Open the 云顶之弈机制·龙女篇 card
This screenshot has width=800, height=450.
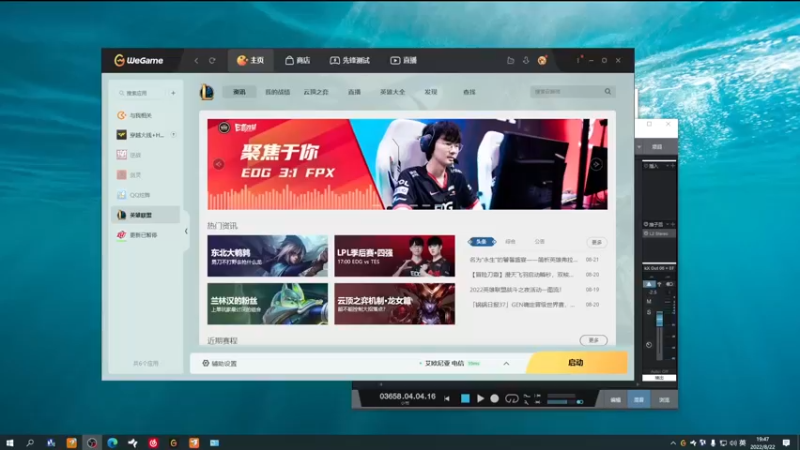coord(394,304)
